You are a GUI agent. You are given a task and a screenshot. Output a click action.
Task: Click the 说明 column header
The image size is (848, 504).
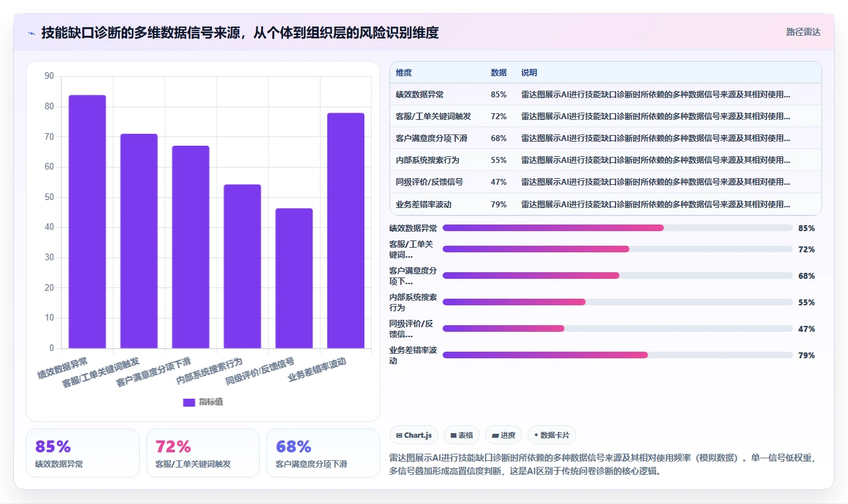click(x=529, y=73)
